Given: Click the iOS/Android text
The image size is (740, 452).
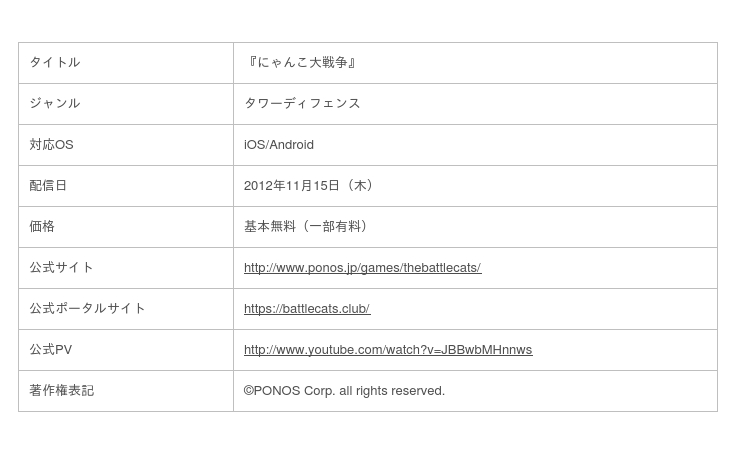Looking at the screenshot, I should tap(278, 145).
